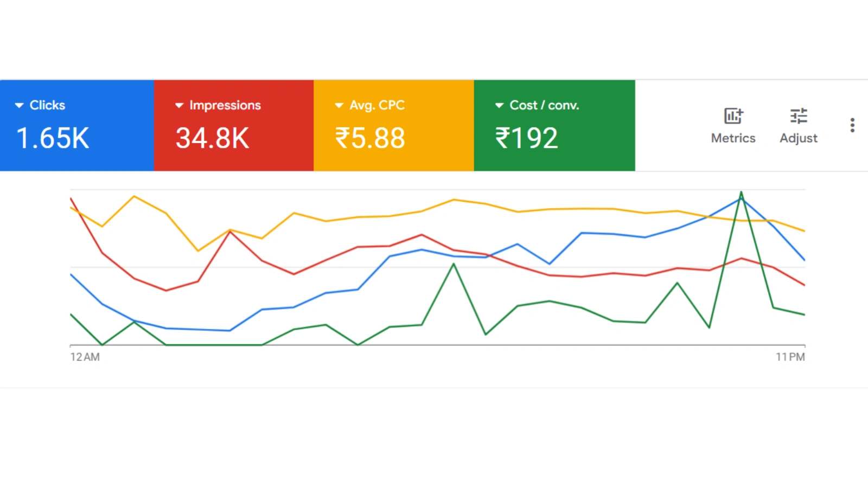Image resolution: width=868 pixels, height=488 pixels.
Task: Toggle the blue Clicks 1.65K value
Action: [x=53, y=138]
